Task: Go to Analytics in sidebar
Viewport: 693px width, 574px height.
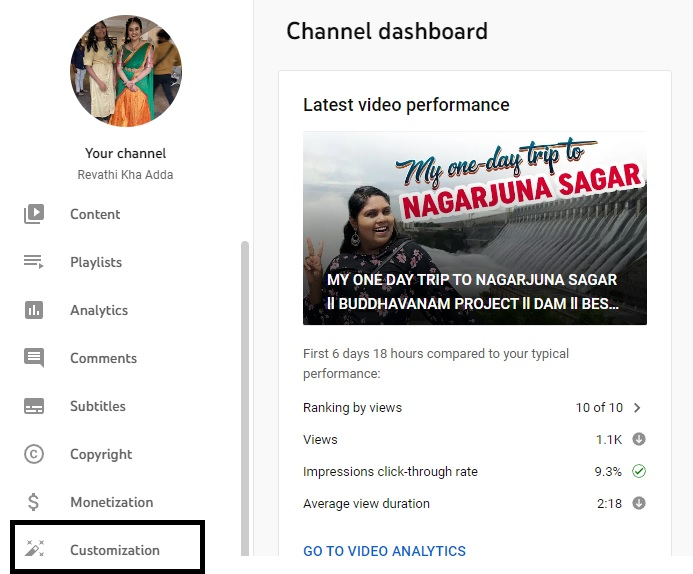Action: 99,310
